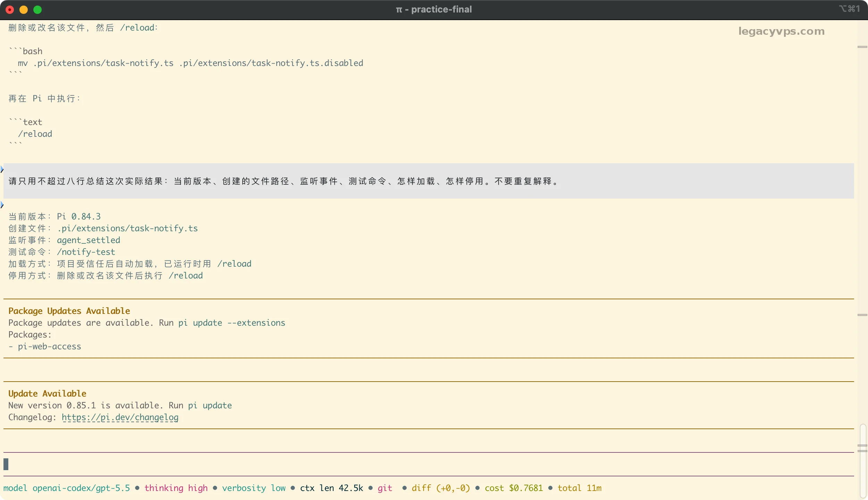Click the "停用方式" summary line
The height and width of the screenshot is (500, 868).
point(106,275)
